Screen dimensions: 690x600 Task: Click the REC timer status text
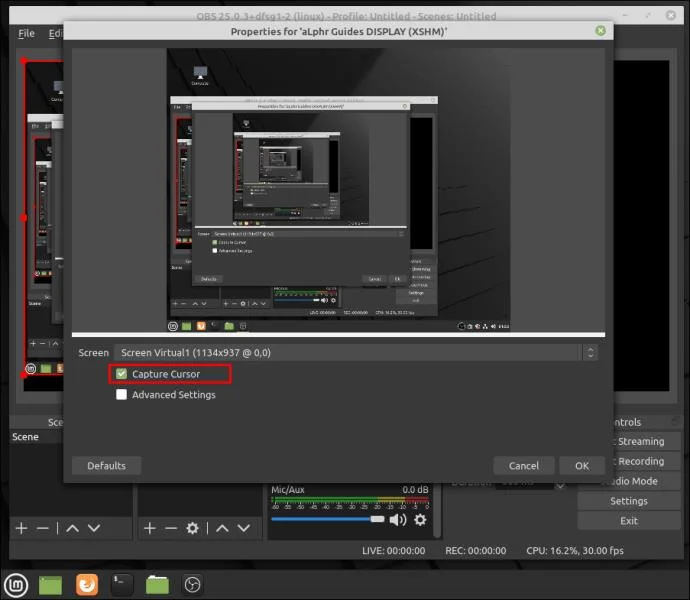pos(475,551)
